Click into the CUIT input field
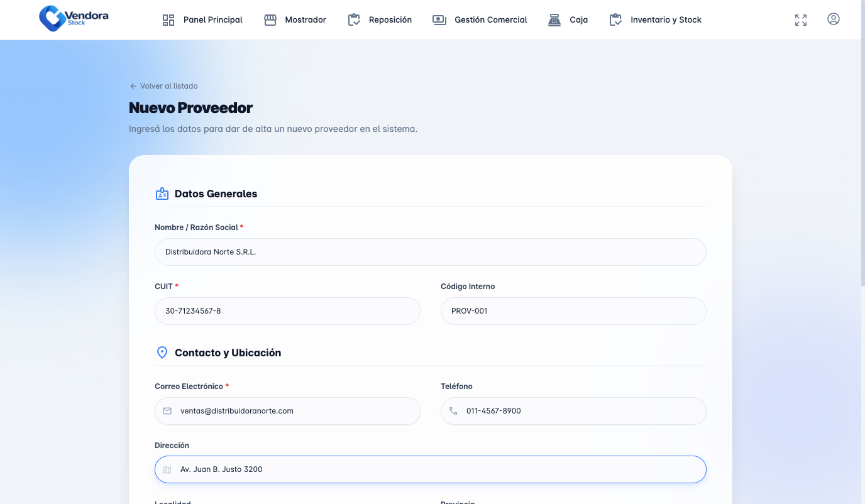865x504 pixels. tap(287, 311)
